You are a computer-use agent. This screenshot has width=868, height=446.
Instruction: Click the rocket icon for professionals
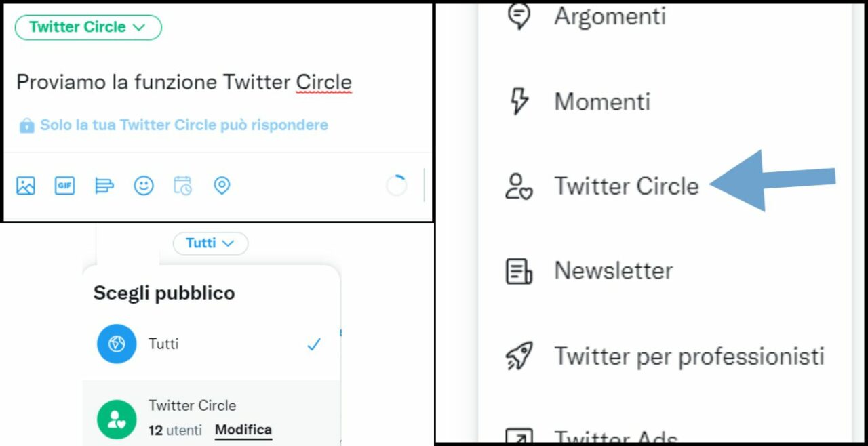519,356
